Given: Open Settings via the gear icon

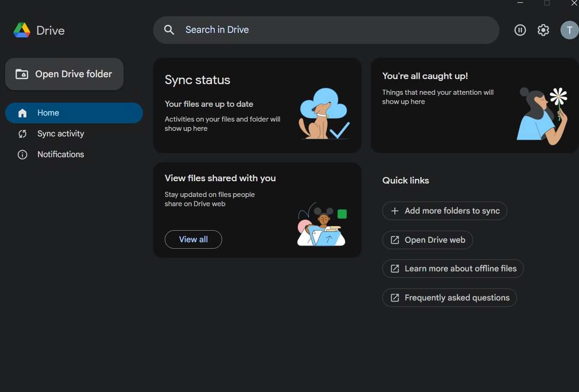Looking at the screenshot, I should tap(543, 30).
